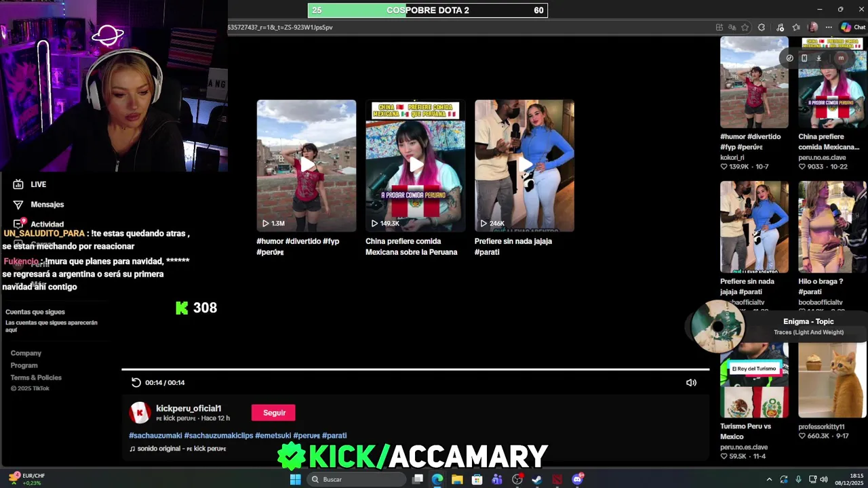This screenshot has width=868, height=488.
Task: Open the Edge extensions puzzle icon
Action: [x=762, y=27]
